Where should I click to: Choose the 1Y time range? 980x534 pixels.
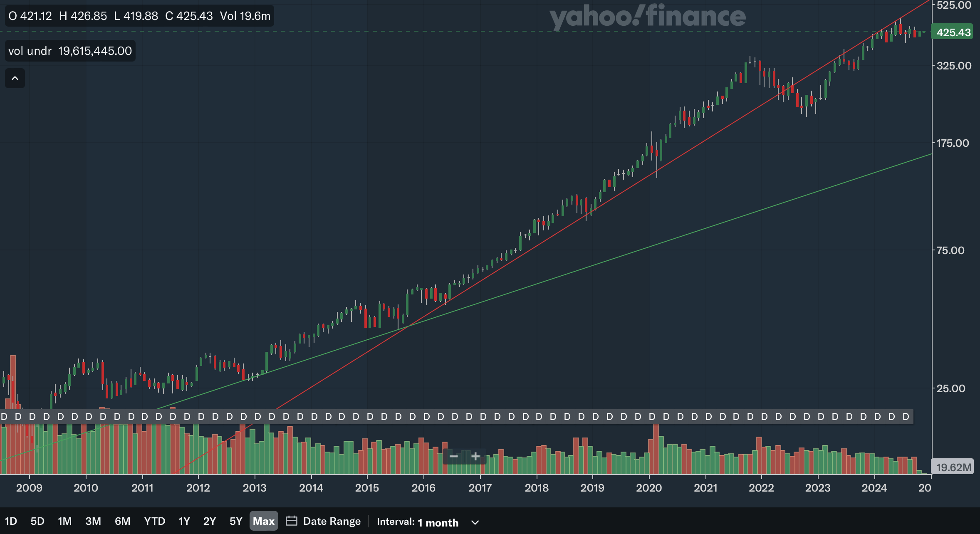pyautogui.click(x=184, y=521)
